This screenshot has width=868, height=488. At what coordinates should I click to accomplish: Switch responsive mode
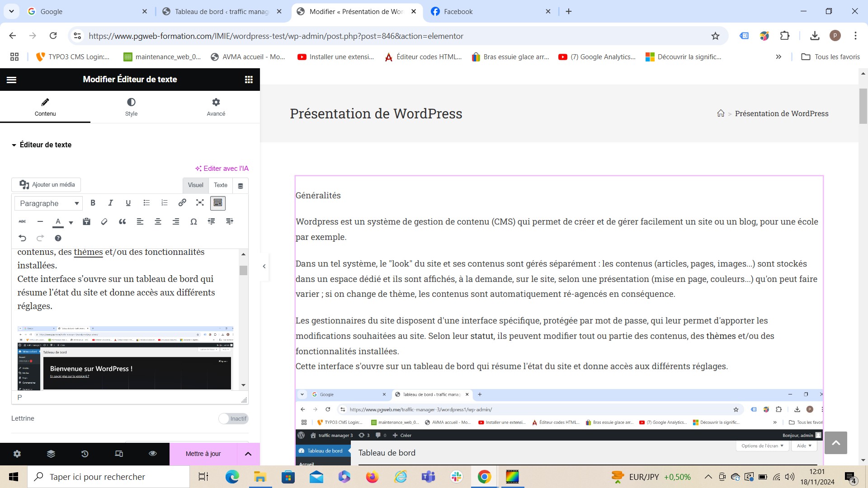(119, 454)
